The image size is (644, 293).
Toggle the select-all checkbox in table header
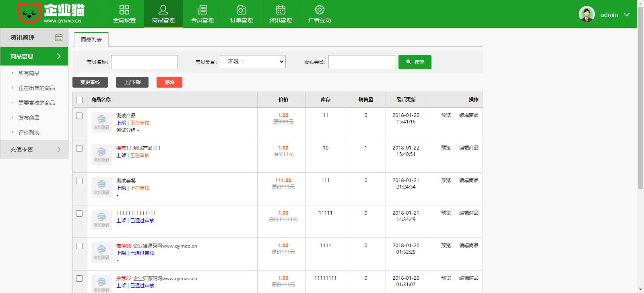[79, 100]
